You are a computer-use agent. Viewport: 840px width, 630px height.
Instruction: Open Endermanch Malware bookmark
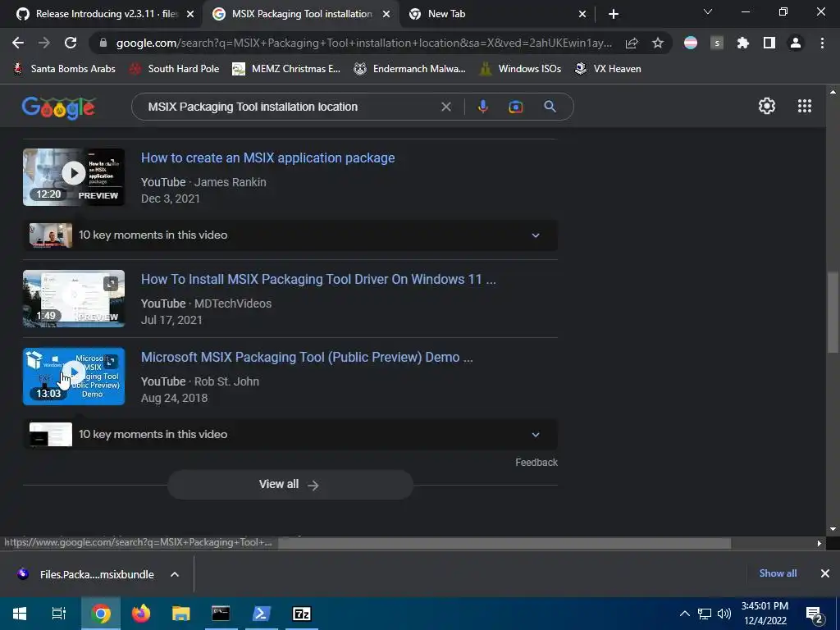point(410,69)
